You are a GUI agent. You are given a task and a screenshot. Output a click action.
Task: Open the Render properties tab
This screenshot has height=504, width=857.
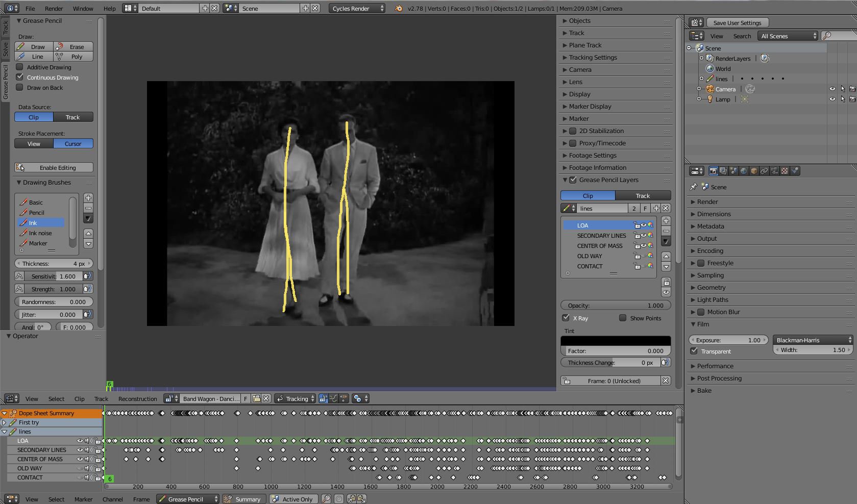tap(713, 171)
